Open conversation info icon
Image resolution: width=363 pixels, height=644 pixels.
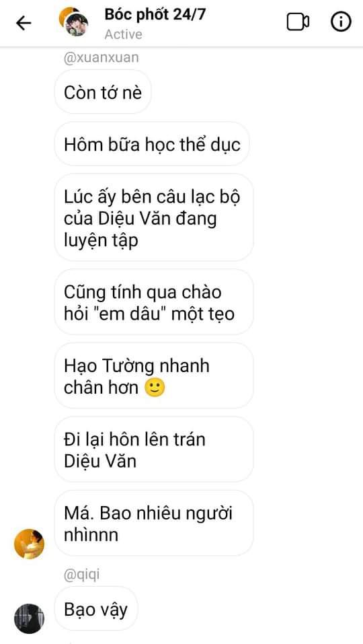pos(341,22)
